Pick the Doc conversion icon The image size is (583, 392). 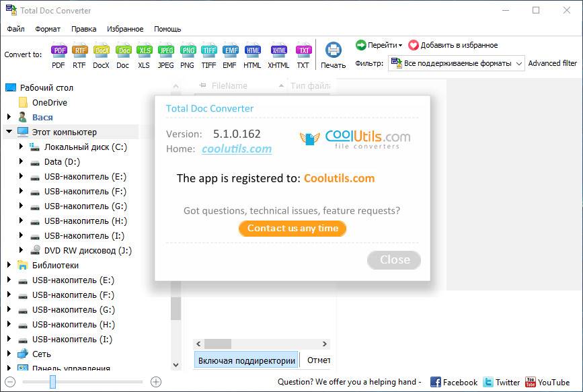point(123,51)
